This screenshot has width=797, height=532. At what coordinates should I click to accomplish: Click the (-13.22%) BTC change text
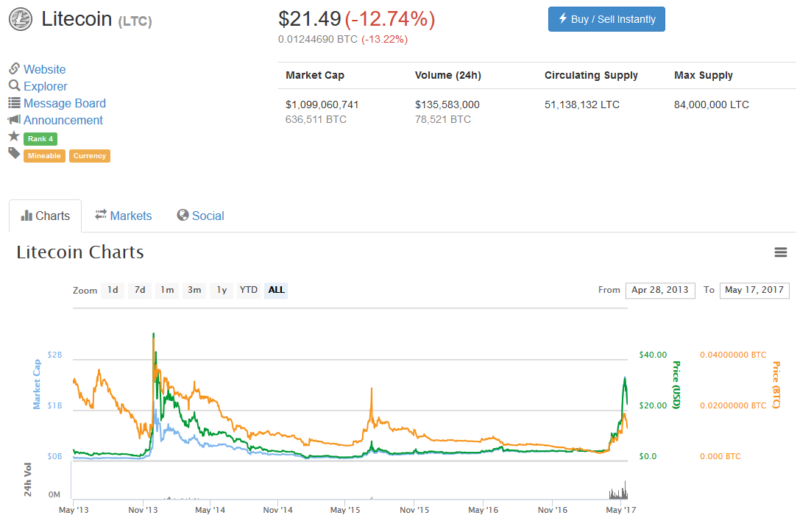(384, 39)
